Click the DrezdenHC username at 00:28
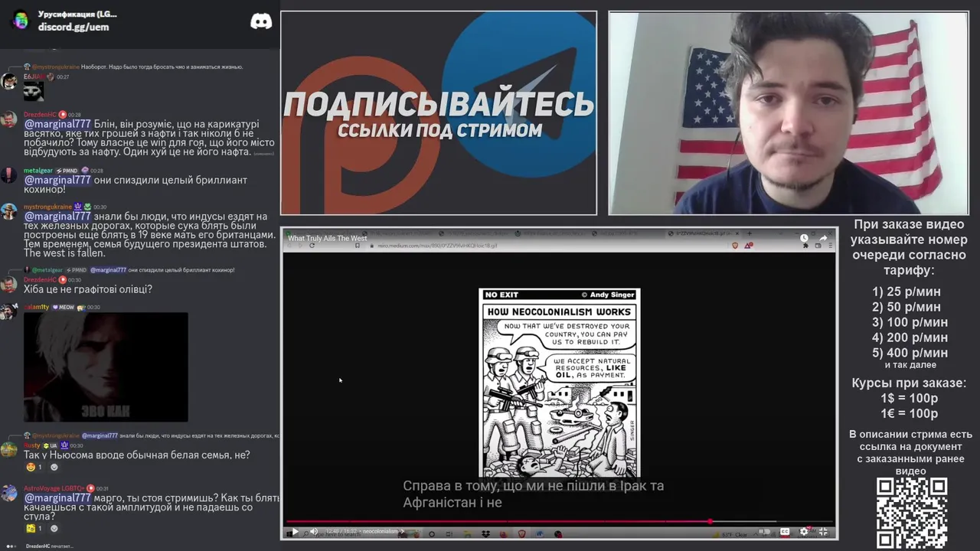Viewport: 980px width, 551px height. 40,115
